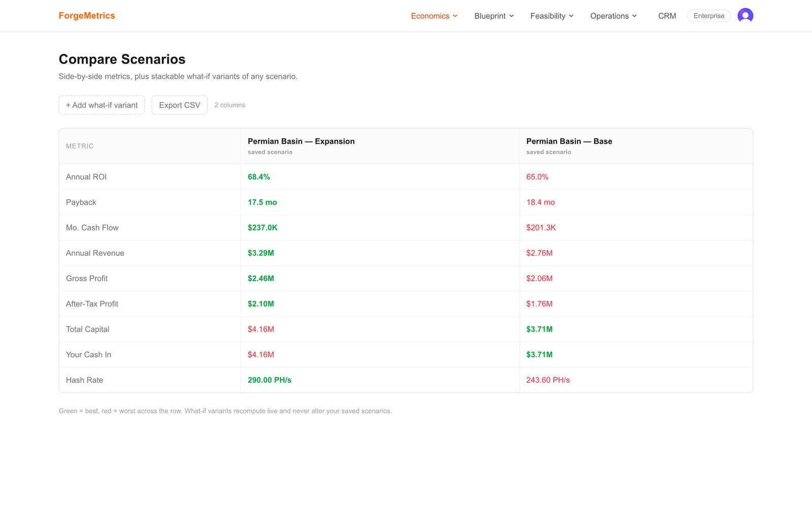Screen dimensions: 812x508
Task: Click the $4.16M Total Capital value
Action: pos(261,329)
